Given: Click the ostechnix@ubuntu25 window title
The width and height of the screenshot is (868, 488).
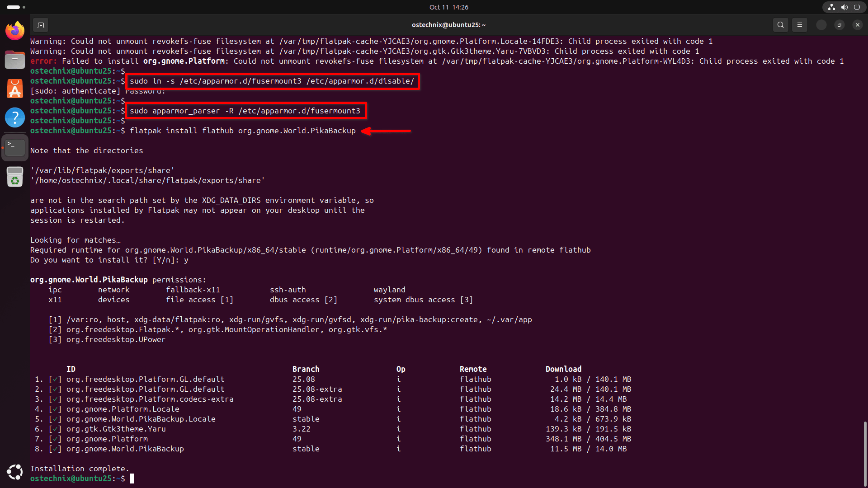Looking at the screenshot, I should tap(448, 25).
